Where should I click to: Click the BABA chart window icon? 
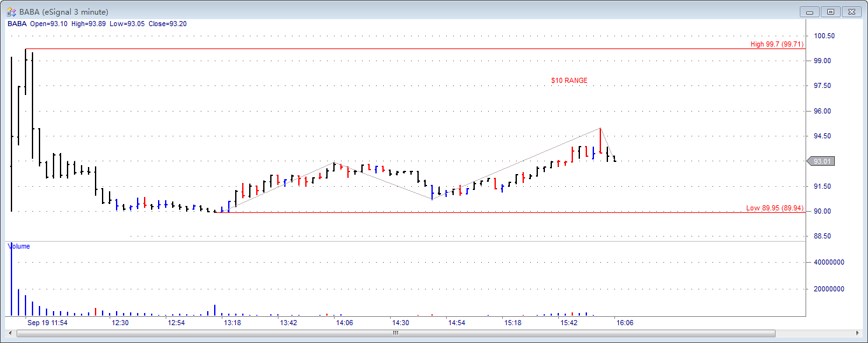(11, 11)
